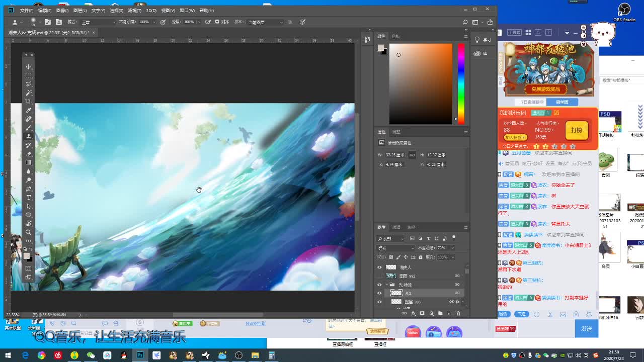This screenshot has width=644, height=362.
Task: Open the sample source dropdown
Action: click(x=265, y=22)
